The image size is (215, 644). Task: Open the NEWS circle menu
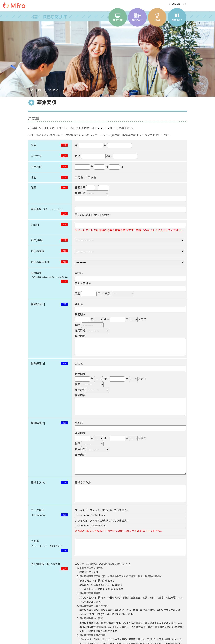pyautogui.click(x=157, y=17)
